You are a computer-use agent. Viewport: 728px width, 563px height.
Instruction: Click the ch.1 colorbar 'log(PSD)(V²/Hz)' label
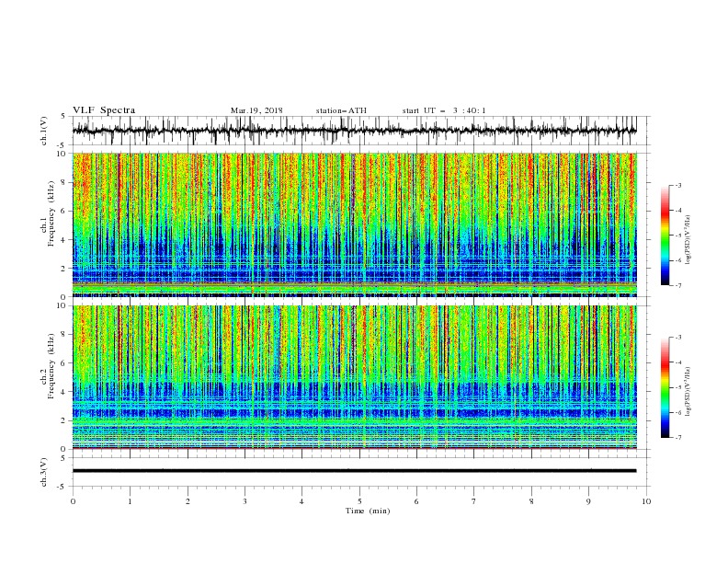[x=688, y=240]
